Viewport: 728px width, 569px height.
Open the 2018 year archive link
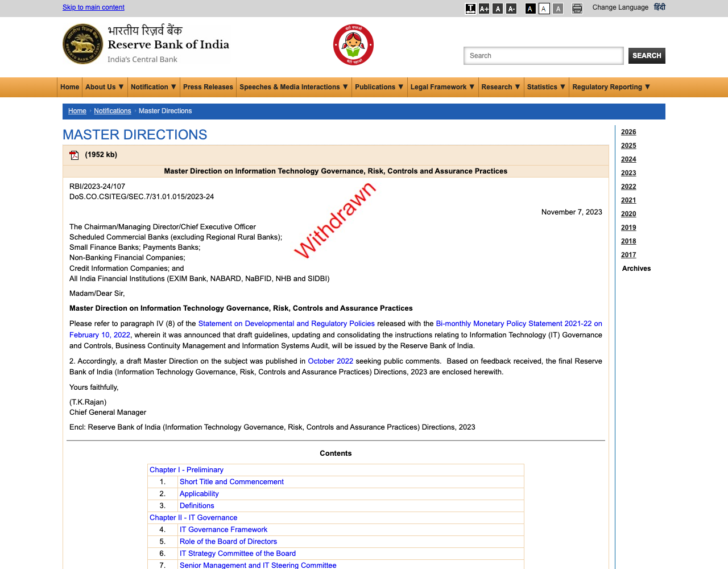[628, 241]
